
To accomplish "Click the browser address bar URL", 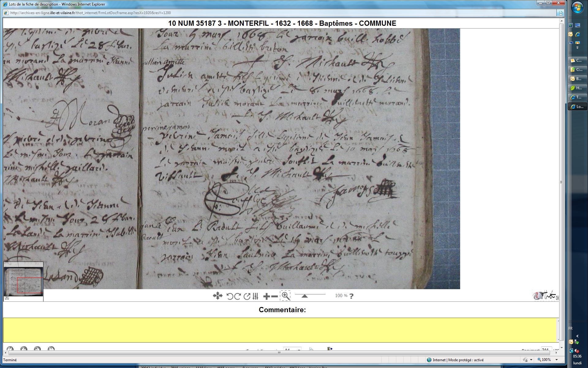I will coord(90,13).
